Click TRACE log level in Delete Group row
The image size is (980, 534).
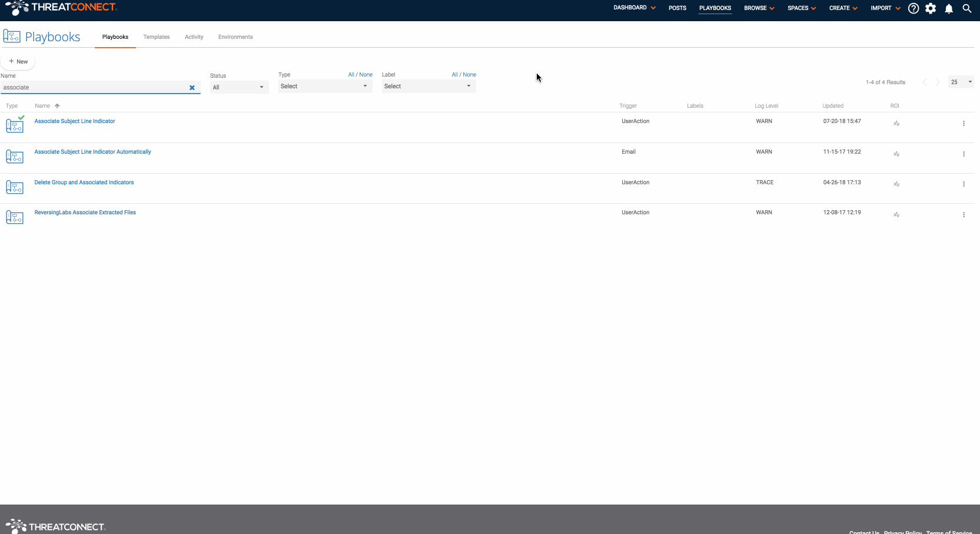(x=765, y=183)
